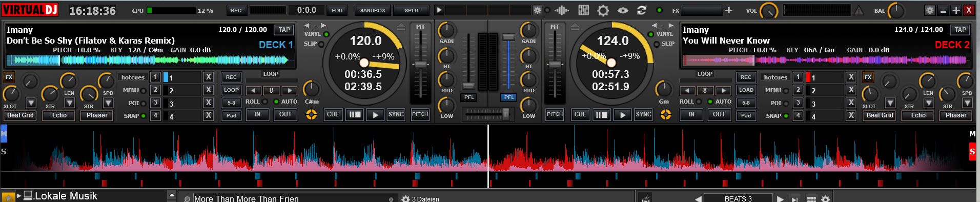Open Echo effect dropdown on Deck 2

pos(928,103)
